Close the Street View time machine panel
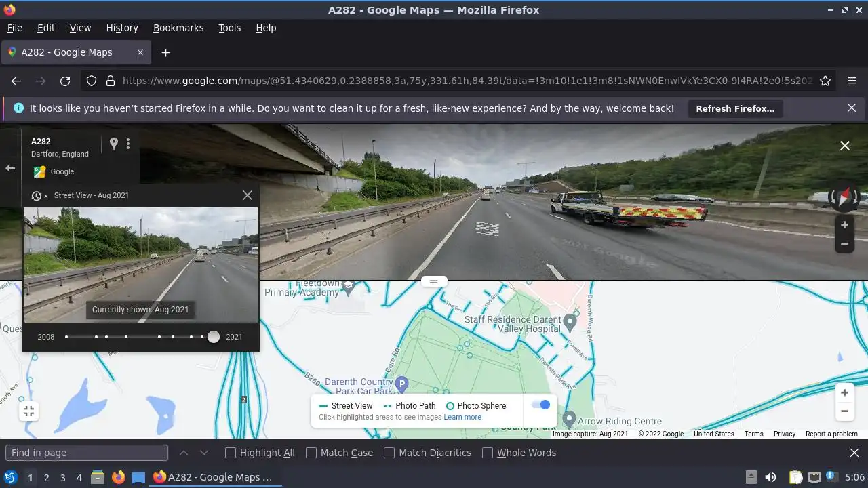Screen dimensions: 868x488 coord(248,195)
